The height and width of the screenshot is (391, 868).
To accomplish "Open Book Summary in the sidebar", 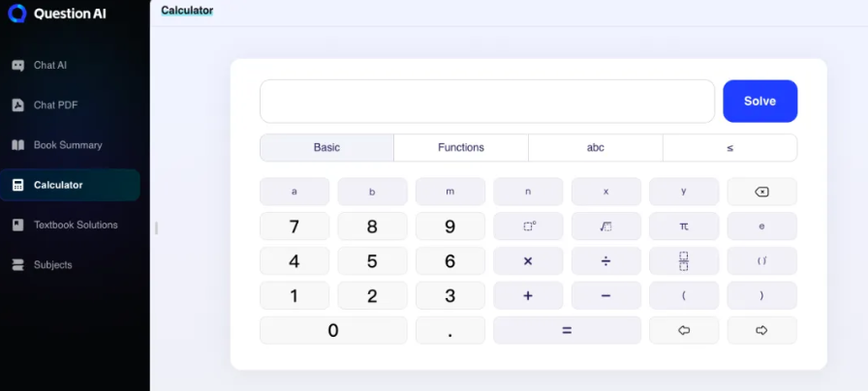I will tap(70, 145).
